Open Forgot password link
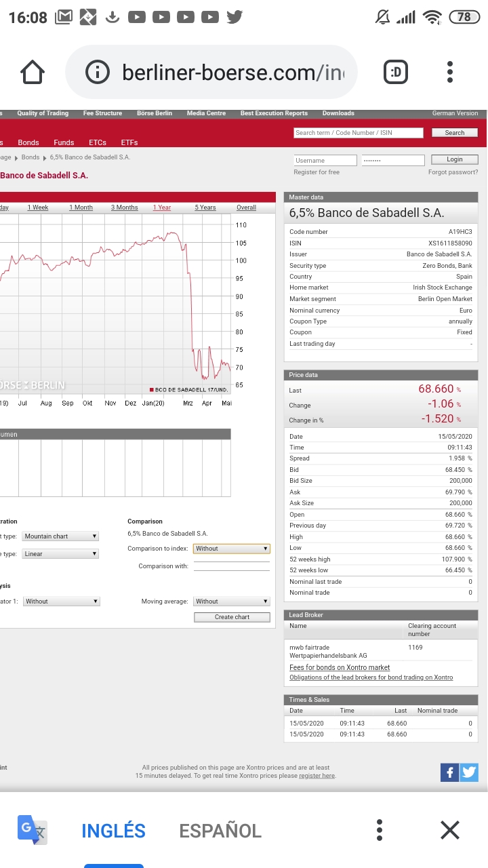The width and height of the screenshot is (488, 868). coord(453,172)
